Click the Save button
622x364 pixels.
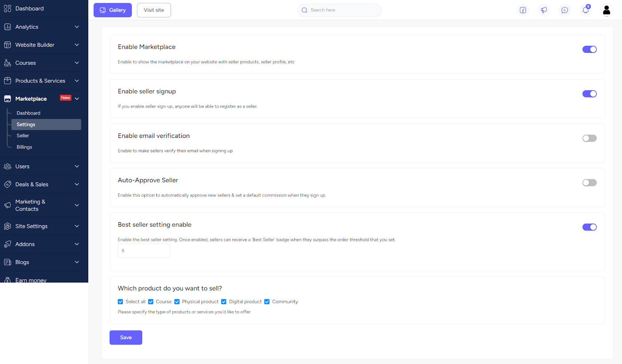[126, 338]
